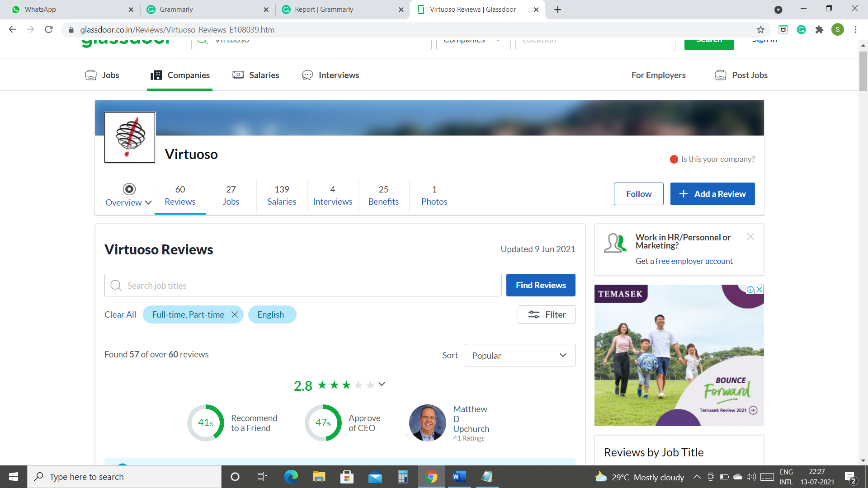Click the address bar URL
The height and width of the screenshot is (488, 868).
[177, 29]
